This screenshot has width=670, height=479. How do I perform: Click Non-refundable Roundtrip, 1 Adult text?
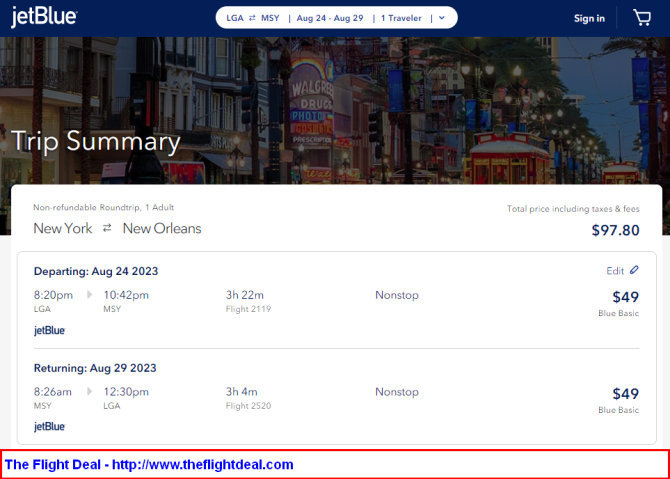coord(103,207)
